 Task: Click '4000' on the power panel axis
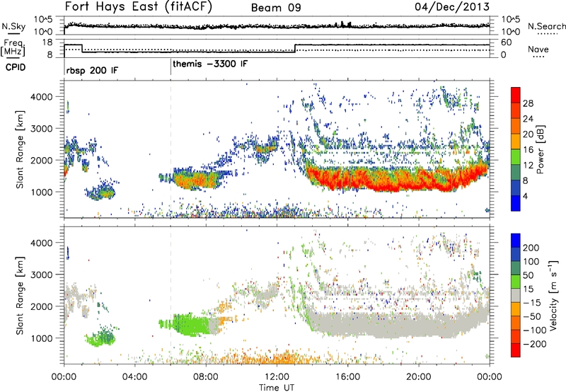point(41,97)
